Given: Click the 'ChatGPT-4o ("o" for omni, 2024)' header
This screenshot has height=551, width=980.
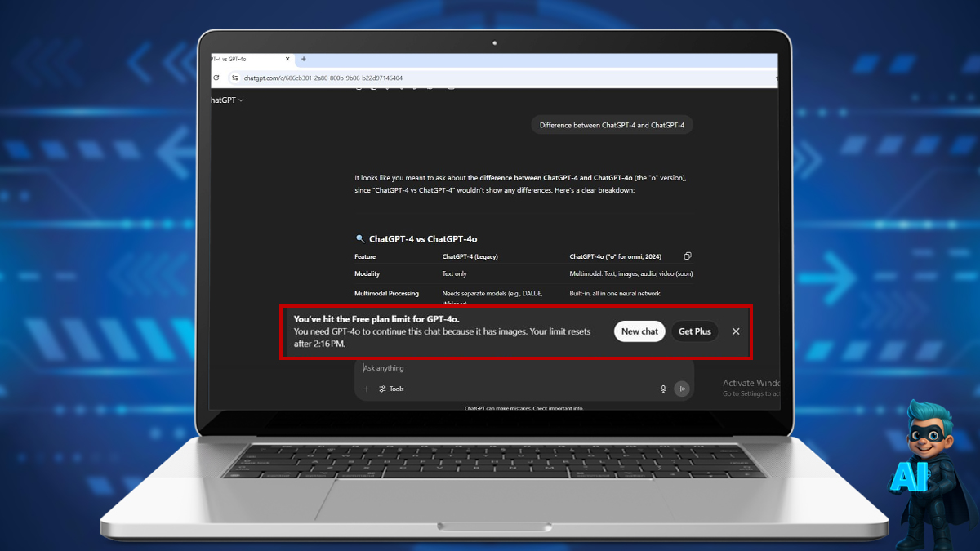Looking at the screenshot, I should (x=616, y=256).
